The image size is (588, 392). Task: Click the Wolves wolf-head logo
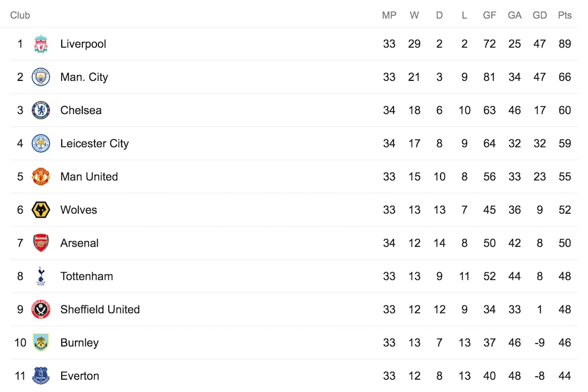click(x=41, y=210)
